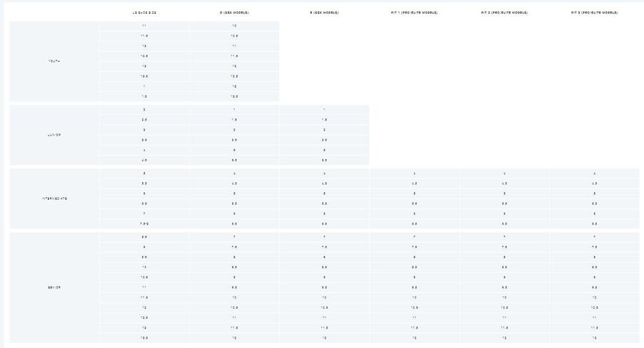Select the last Junior E (GSX) size cell
644x348 pixels.
point(324,160)
